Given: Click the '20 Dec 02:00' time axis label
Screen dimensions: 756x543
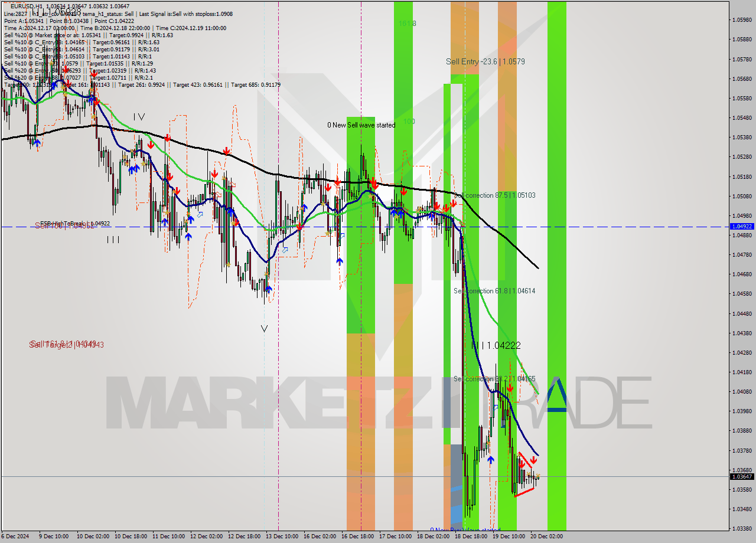Looking at the screenshot, I should 546,537.
